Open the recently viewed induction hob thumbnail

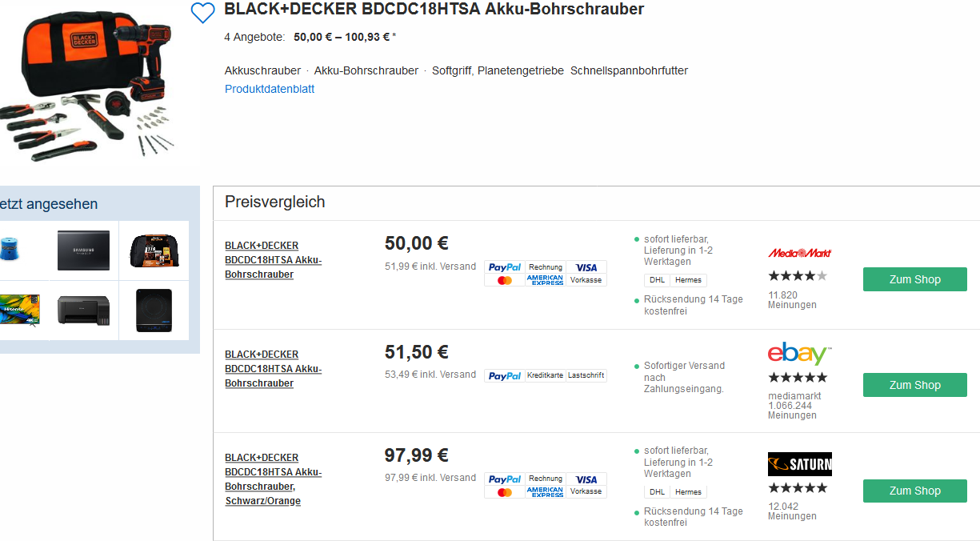pyautogui.click(x=154, y=310)
